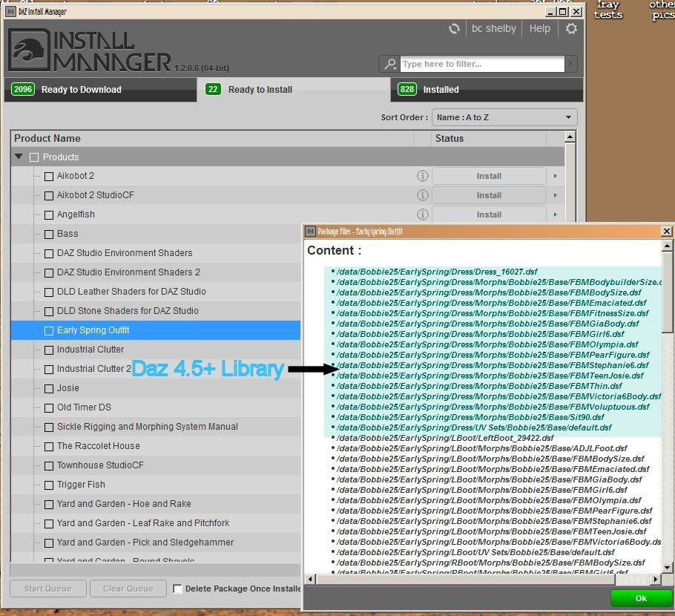Select the Industrial Clutter row
The height and width of the screenshot is (616, 675).
(156, 350)
